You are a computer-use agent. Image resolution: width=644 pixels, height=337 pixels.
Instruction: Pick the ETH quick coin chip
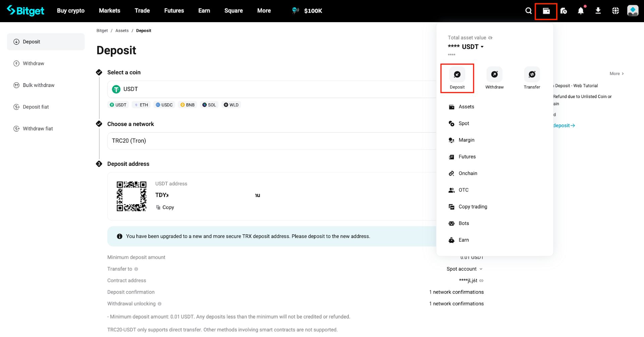click(x=141, y=105)
